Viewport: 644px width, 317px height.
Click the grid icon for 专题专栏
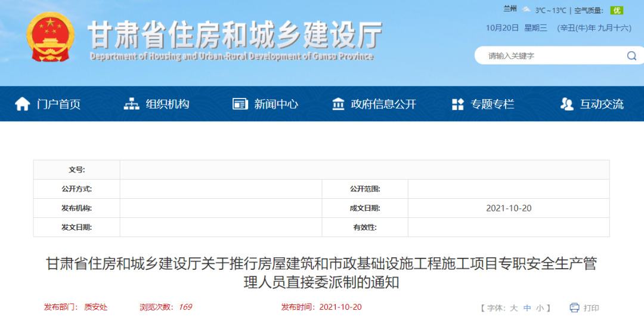tap(458, 104)
